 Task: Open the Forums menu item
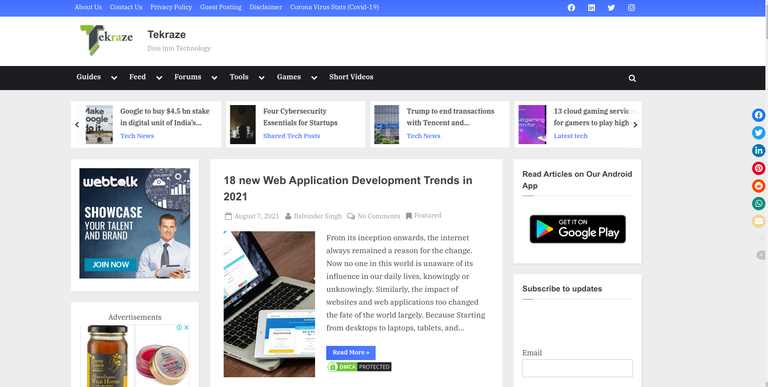pyautogui.click(x=188, y=77)
